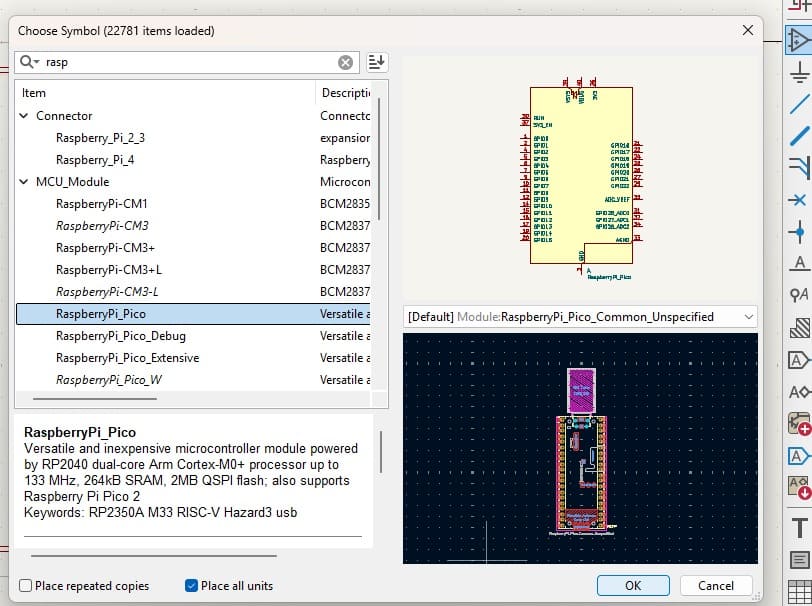Screen dimensions: 812x606
Task: Select the Add Table tool
Action: click(x=799, y=591)
